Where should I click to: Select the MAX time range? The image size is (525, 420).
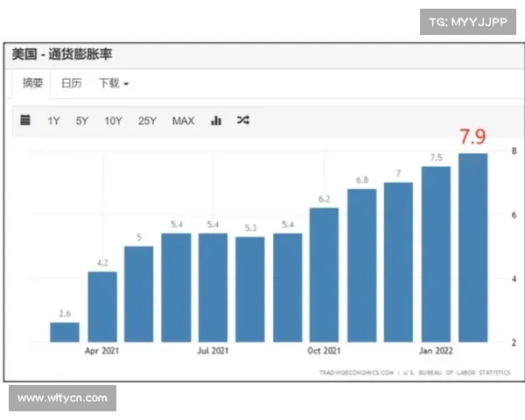coord(183,121)
